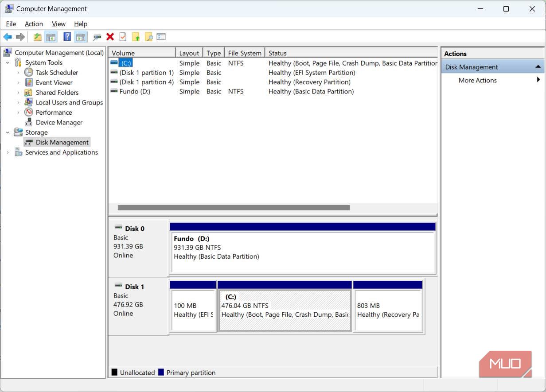Toggle the Show/Hide Console Tree toolbar icon
Screen dimensions: 546x392
tap(51, 37)
